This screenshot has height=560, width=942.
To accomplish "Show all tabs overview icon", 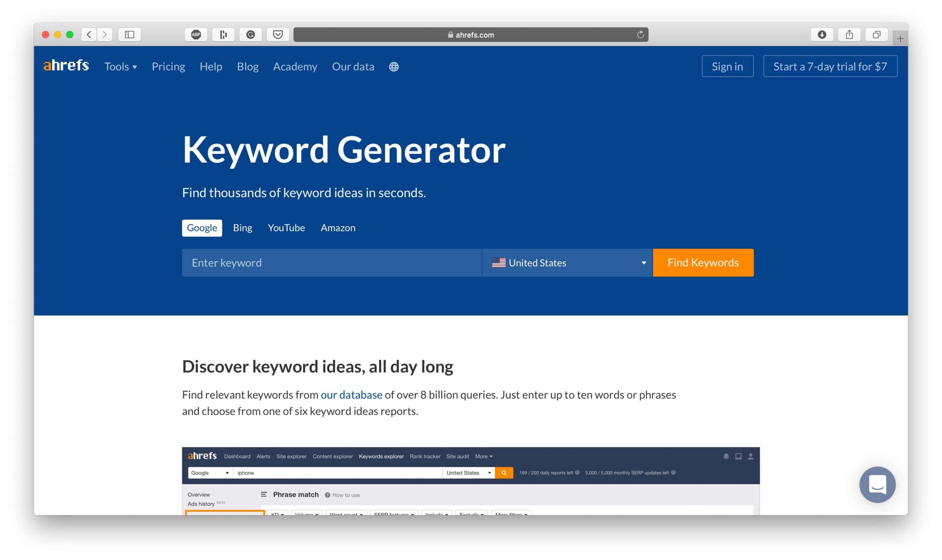I will (877, 35).
